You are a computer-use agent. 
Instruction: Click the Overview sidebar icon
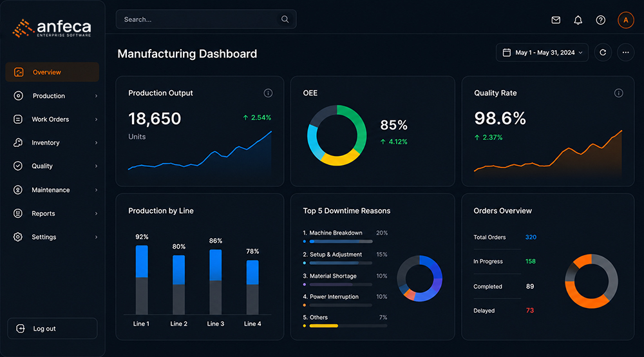(x=19, y=72)
